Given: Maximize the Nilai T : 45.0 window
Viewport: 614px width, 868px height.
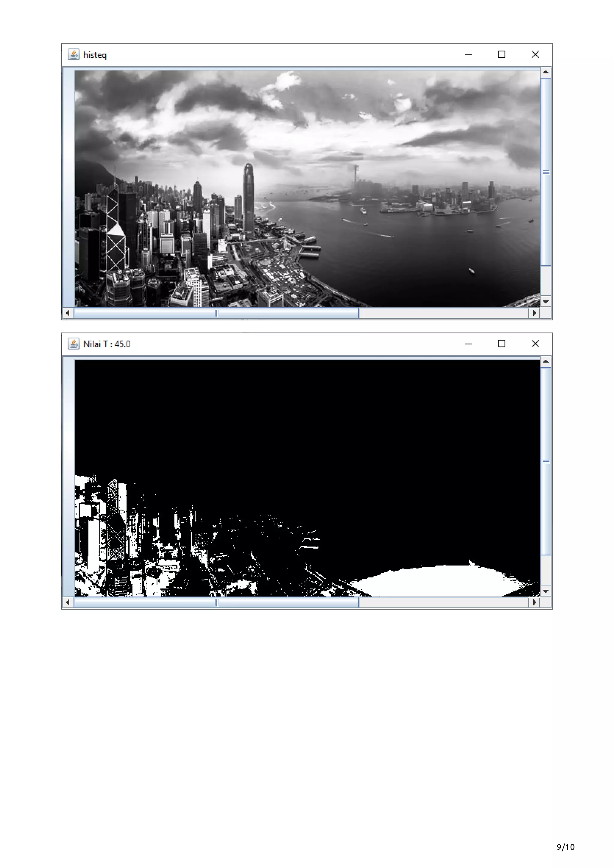Looking at the screenshot, I should point(501,344).
